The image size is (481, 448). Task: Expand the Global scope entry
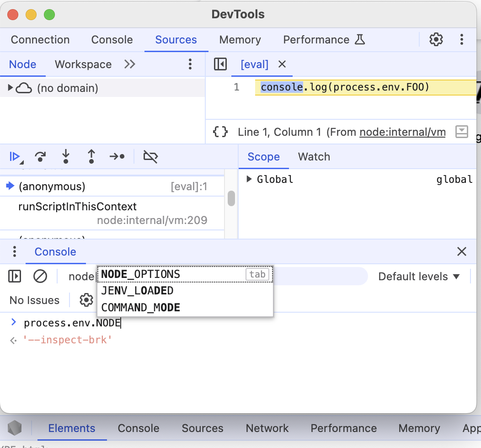(249, 179)
